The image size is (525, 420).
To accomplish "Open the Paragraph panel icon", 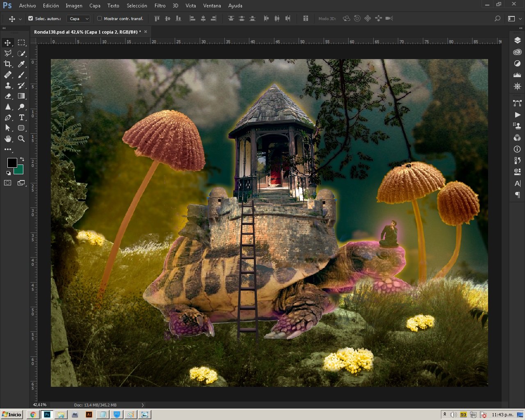I will (x=517, y=195).
